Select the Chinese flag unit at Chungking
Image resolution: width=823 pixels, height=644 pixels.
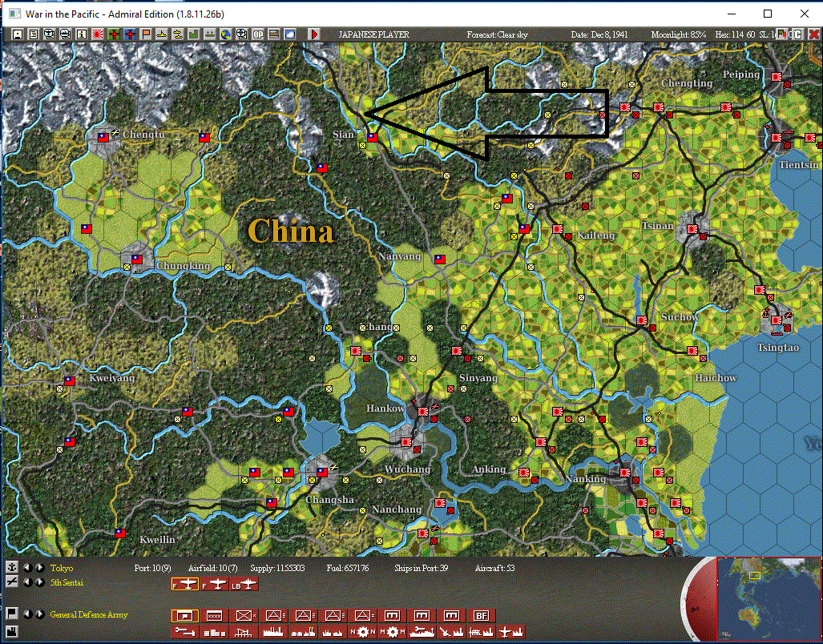click(x=137, y=259)
